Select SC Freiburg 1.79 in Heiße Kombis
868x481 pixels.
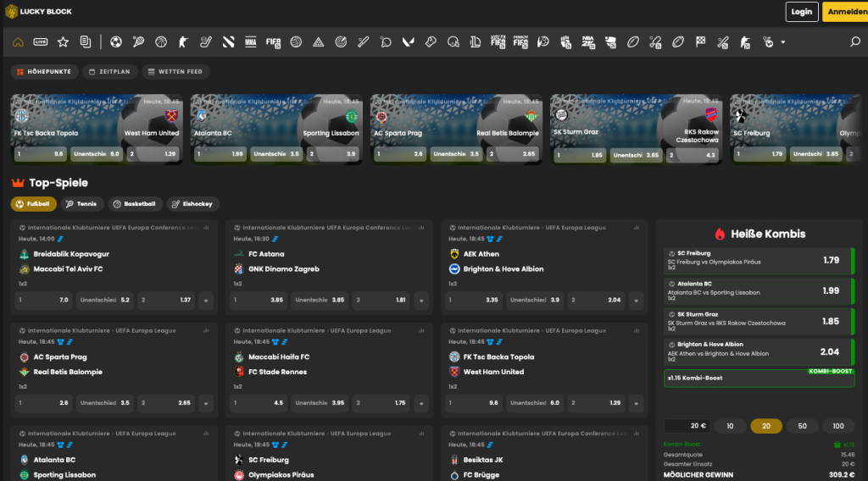click(759, 261)
